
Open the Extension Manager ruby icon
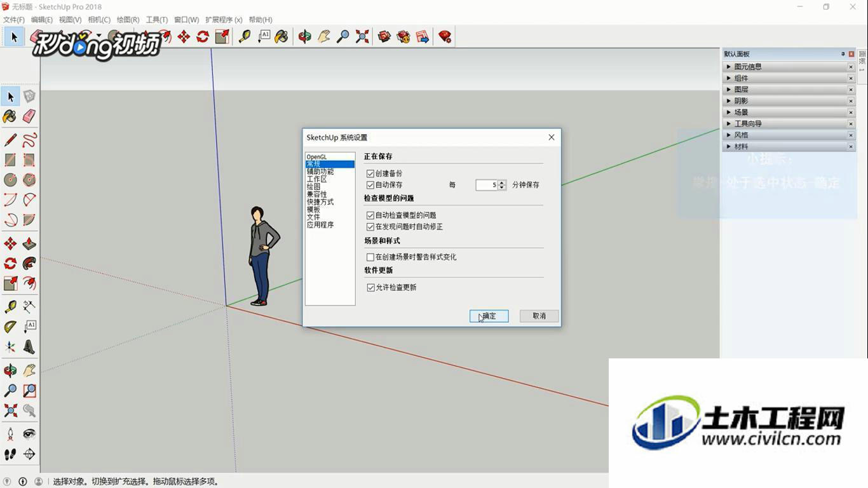[445, 37]
